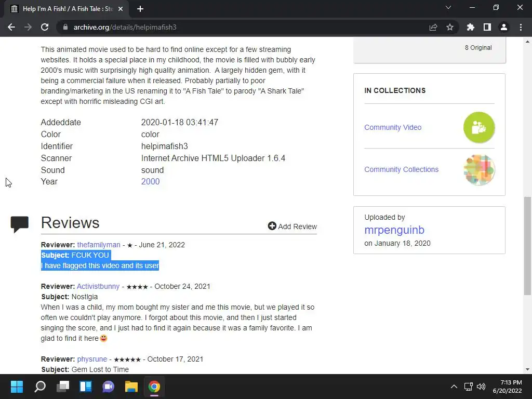Open reviewer physrune's profile
The height and width of the screenshot is (399, 532).
click(92, 359)
